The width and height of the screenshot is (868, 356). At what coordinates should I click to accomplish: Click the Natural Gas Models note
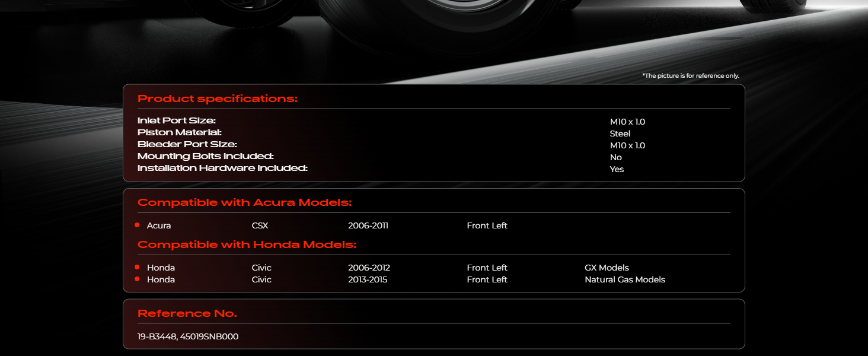pyautogui.click(x=624, y=279)
